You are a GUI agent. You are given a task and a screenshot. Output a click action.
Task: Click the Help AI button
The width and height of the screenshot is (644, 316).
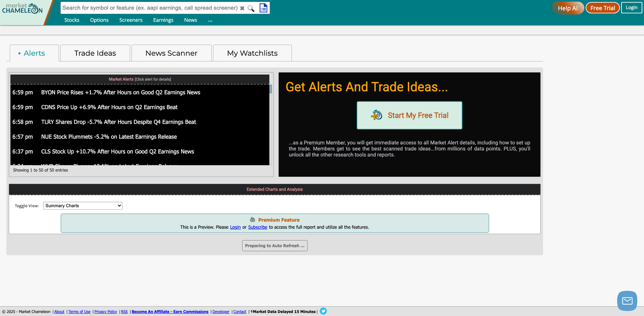[568, 8]
